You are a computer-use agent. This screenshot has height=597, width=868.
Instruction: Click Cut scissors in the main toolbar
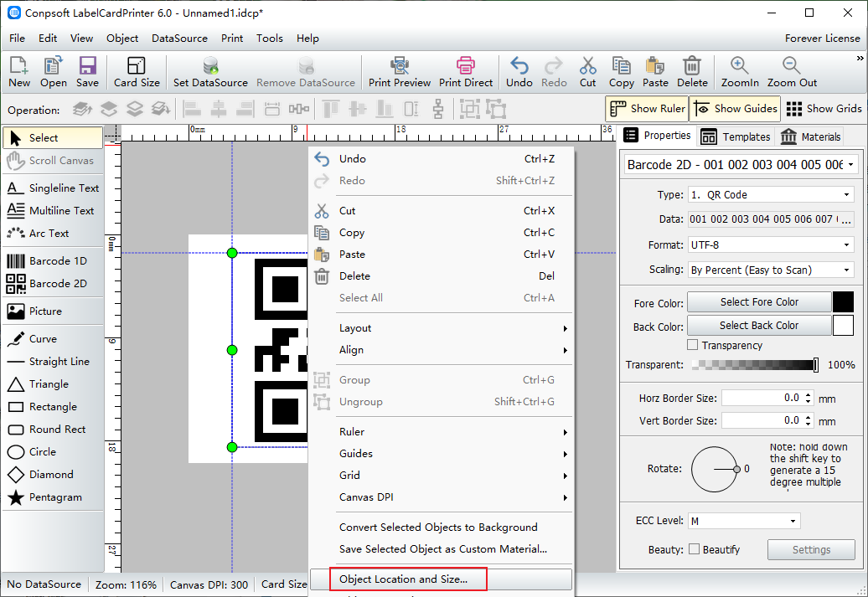(588, 72)
